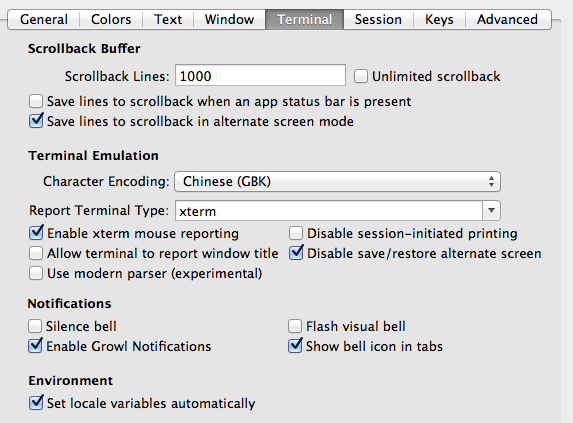Toggle Save lines when app status bar present

click(x=36, y=101)
